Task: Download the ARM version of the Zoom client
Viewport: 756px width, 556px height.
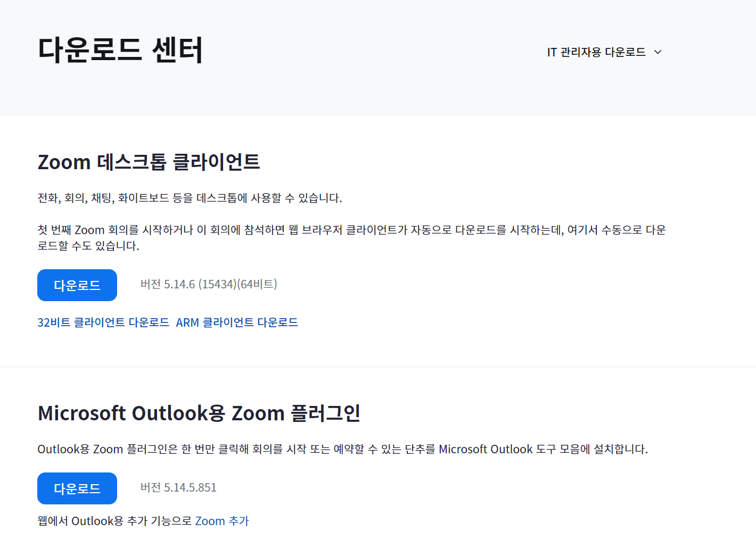Action: [x=237, y=322]
